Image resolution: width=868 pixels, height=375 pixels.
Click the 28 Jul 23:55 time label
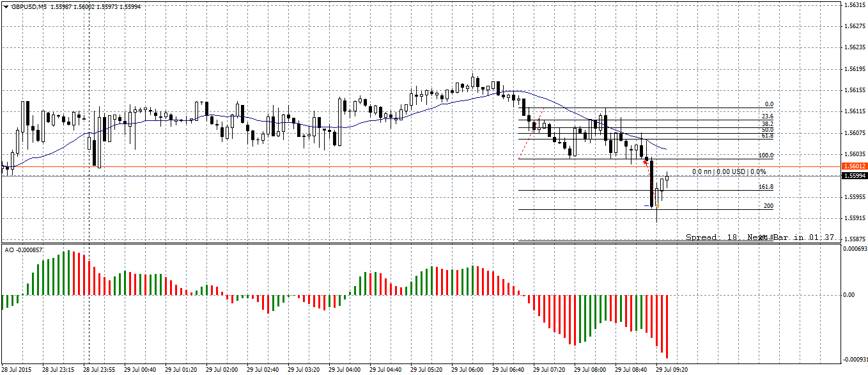click(x=99, y=370)
